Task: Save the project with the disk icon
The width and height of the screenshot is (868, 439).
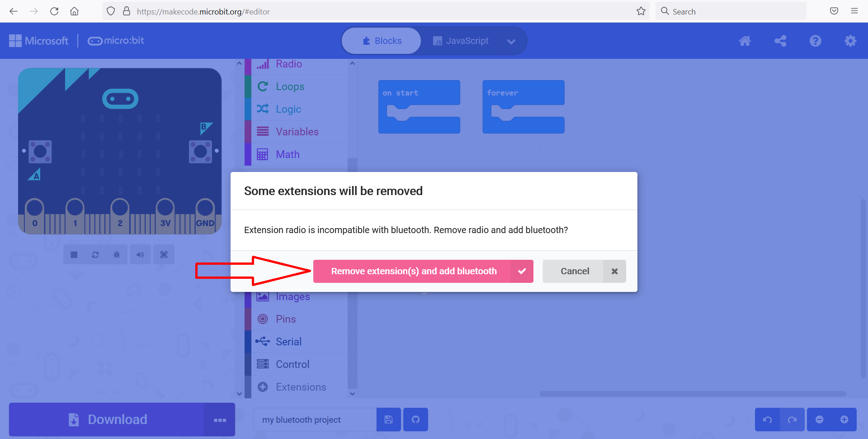Action: click(x=388, y=420)
